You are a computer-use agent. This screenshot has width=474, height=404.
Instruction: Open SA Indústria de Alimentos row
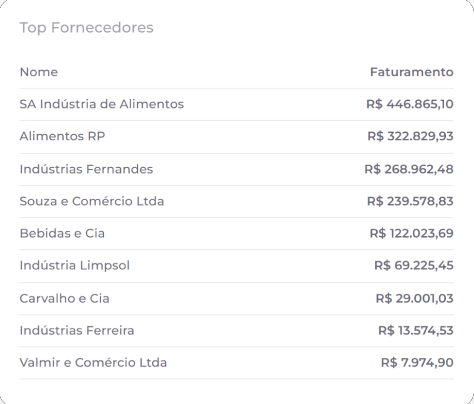click(x=236, y=104)
